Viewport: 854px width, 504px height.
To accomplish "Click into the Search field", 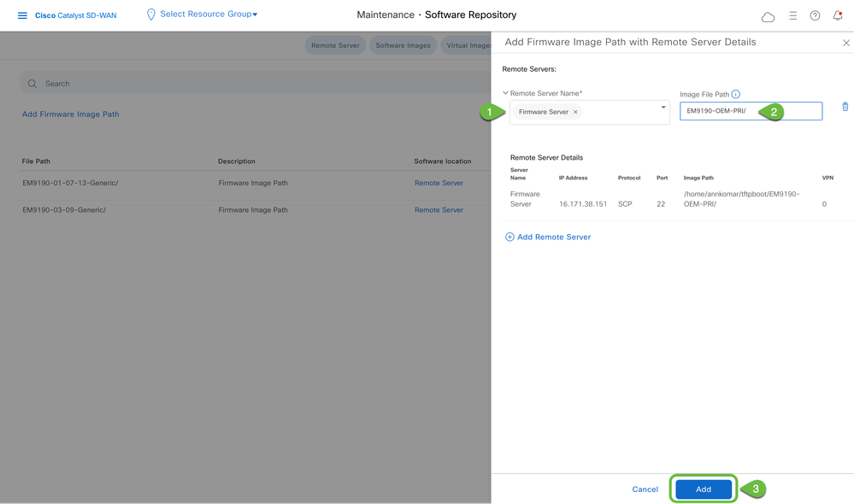I will pos(255,83).
